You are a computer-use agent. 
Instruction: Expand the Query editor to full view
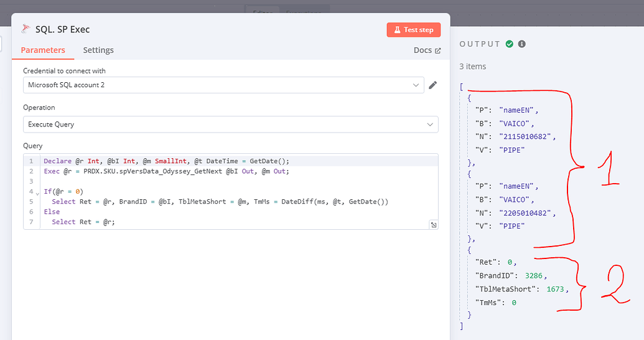433,225
